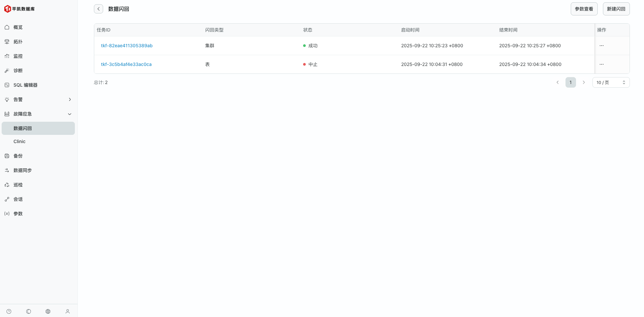The height and width of the screenshot is (317, 644).
Task: Open actions menu for tkf-3c5b4af4e33ac0ca row
Action: pyautogui.click(x=601, y=64)
